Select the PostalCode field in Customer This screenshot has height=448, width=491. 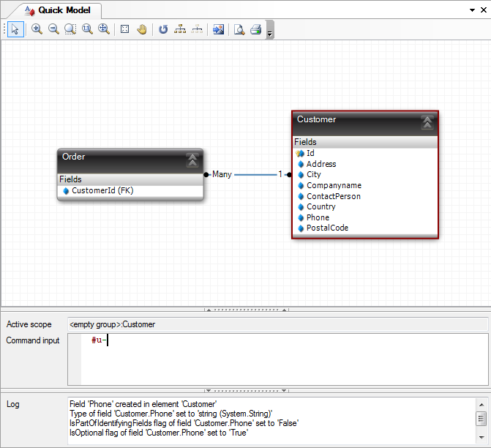pyautogui.click(x=327, y=228)
